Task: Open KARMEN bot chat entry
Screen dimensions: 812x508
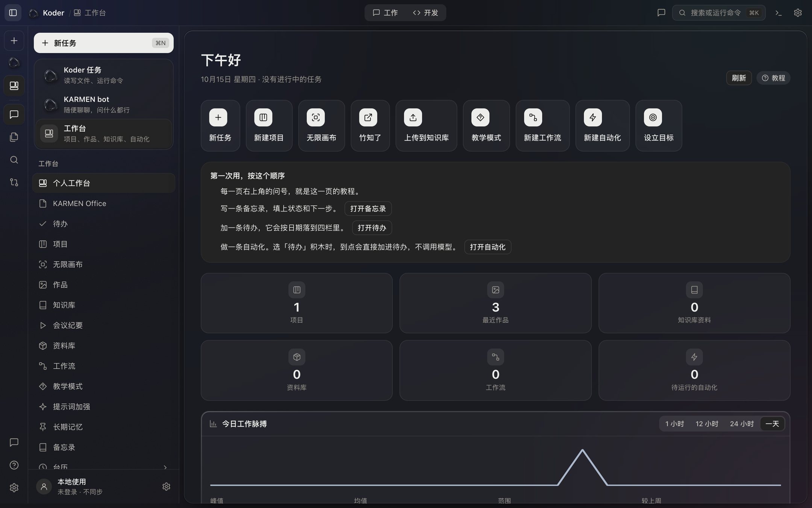Action: pyautogui.click(x=103, y=104)
